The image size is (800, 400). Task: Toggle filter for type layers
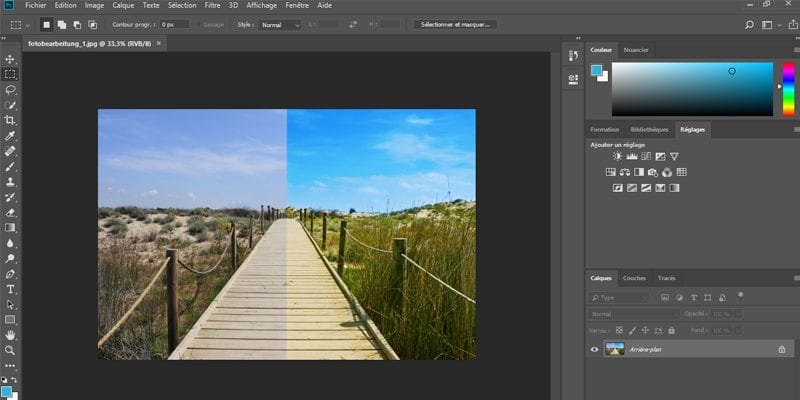coord(693,297)
